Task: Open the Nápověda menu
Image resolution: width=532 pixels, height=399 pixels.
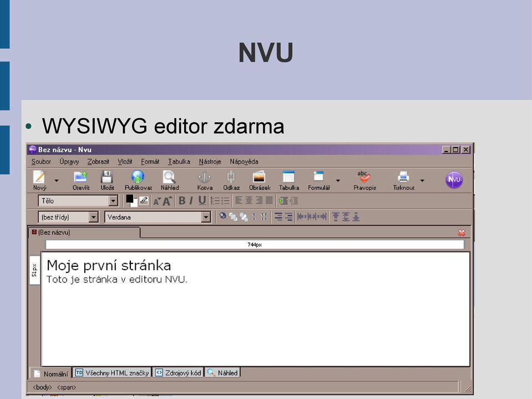Action: [x=244, y=162]
